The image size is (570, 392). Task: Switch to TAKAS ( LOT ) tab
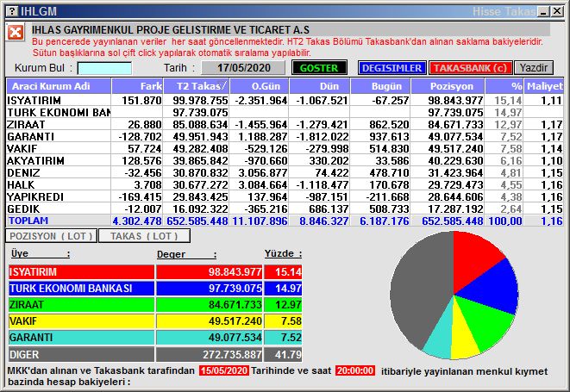point(144,236)
